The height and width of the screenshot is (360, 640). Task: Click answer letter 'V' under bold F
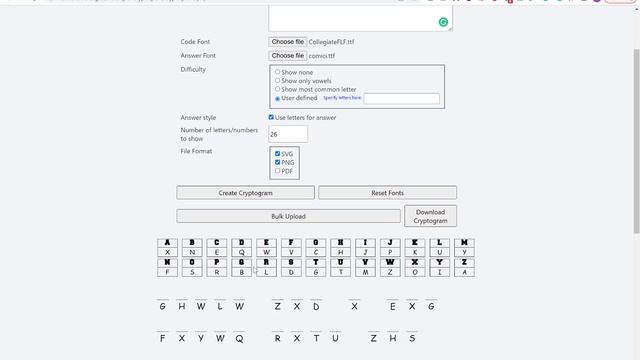tap(291, 252)
